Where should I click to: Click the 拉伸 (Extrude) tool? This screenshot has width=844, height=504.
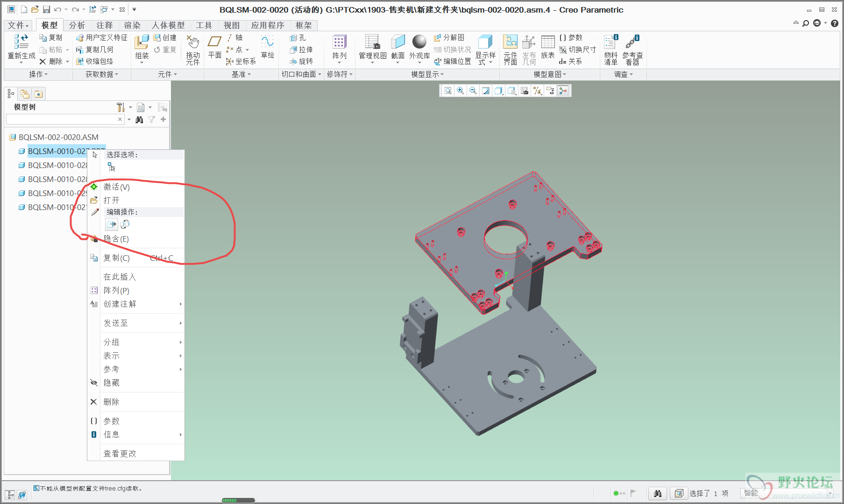301,49
